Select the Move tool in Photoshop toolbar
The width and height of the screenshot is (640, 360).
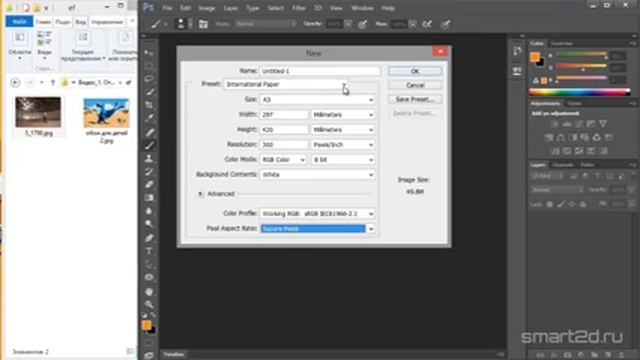click(x=149, y=53)
